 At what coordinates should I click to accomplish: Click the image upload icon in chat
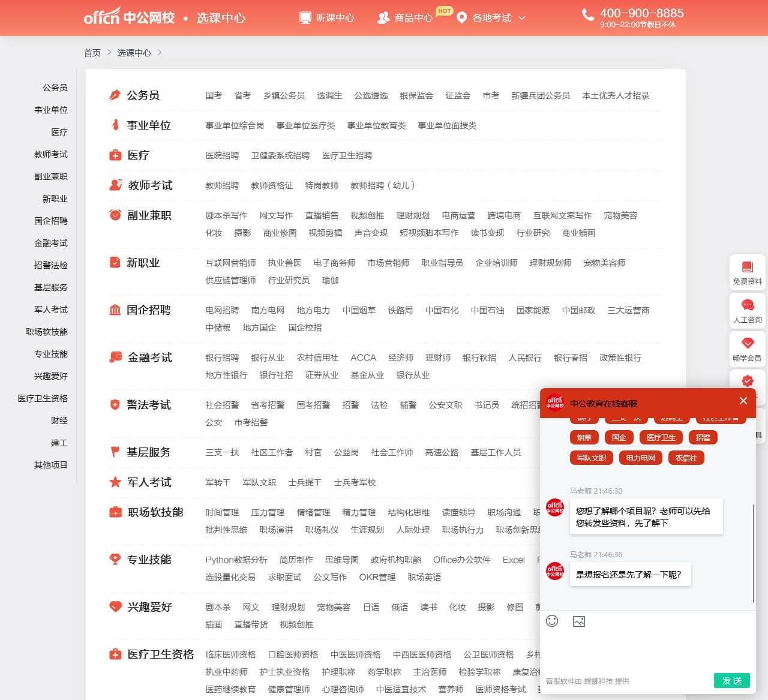click(578, 622)
